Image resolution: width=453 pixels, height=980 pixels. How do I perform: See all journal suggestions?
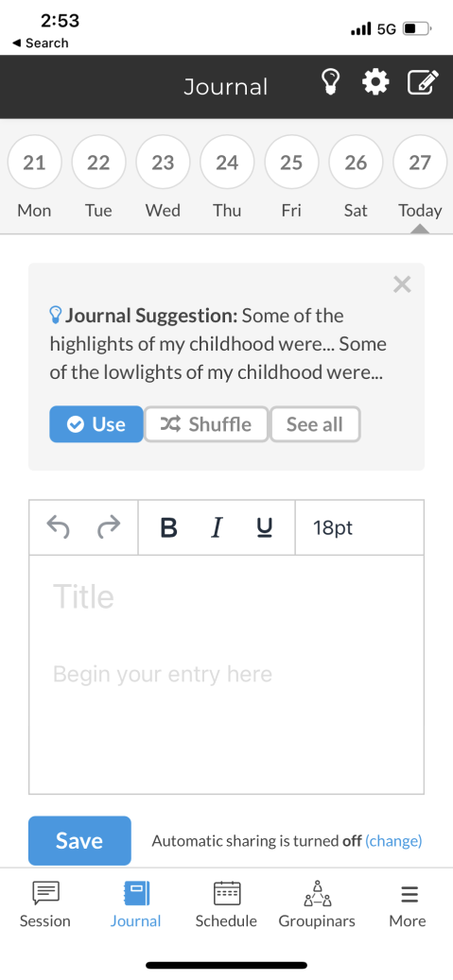(315, 424)
